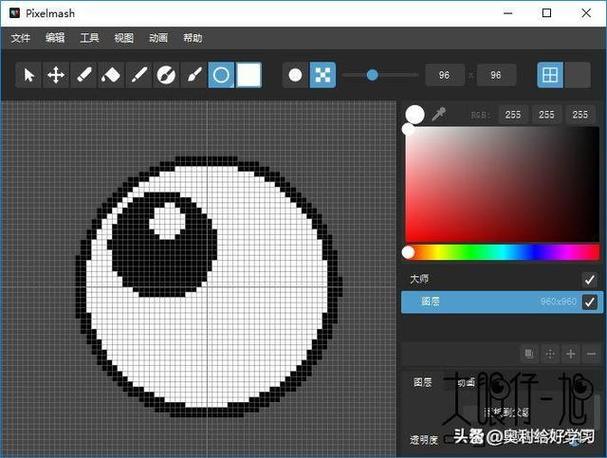Viewport: 607px width, 458px height.
Task: Edit the green RGB value field
Action: pos(547,115)
